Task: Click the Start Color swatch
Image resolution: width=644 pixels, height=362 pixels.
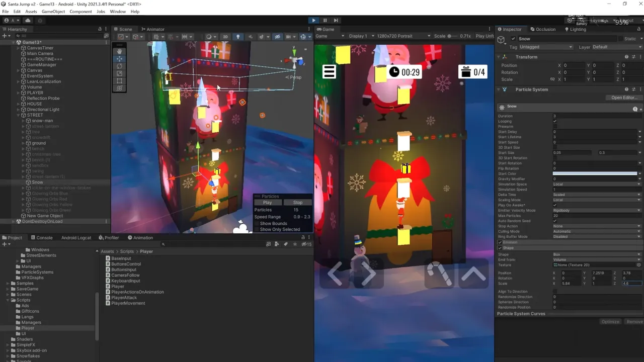Action: 595,173
